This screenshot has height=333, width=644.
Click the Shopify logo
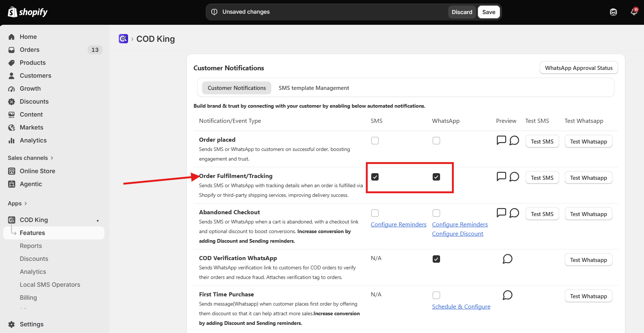point(28,12)
